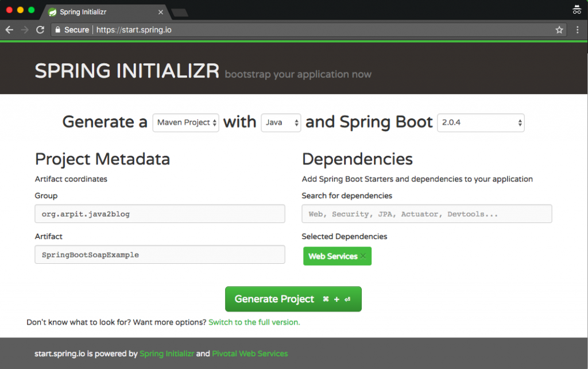Open the Maven Project build type dropdown
588x369 pixels.
pos(185,122)
